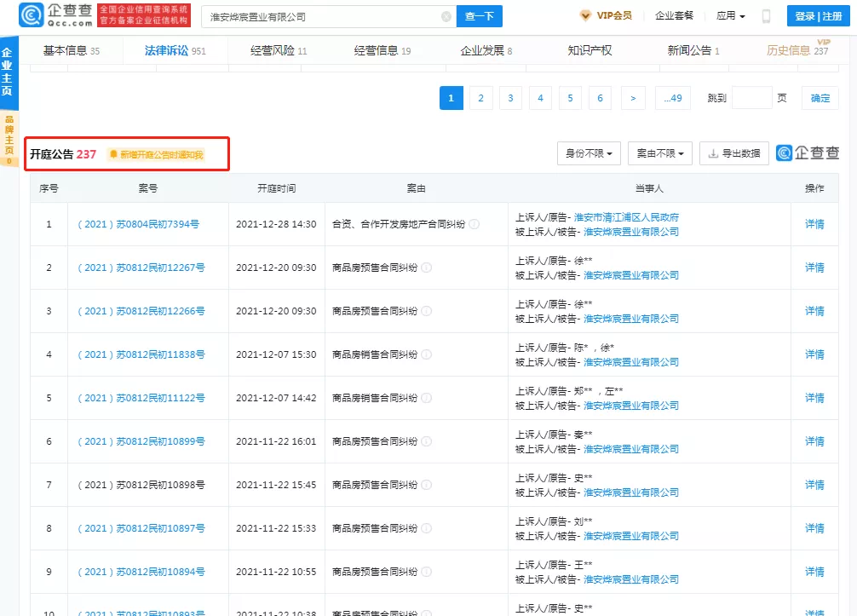Image resolution: width=857 pixels, height=616 pixels.
Task: Open case (2021)苏0812民初12267号
Action: coord(141,268)
